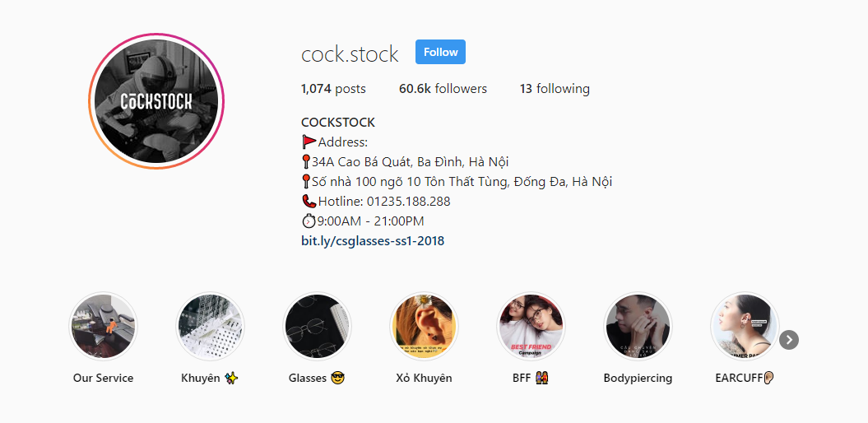Open the 13 following list
Viewport: 868px width, 423px height.
(x=555, y=89)
